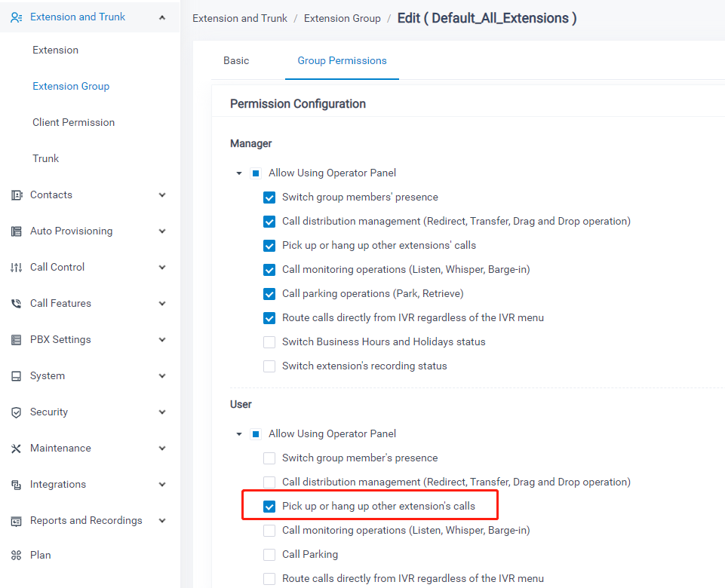
Task: Uncheck Manager's Call parking operations checkbox
Action: [x=269, y=294]
